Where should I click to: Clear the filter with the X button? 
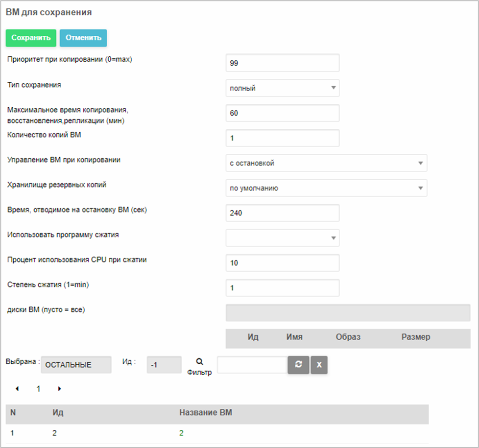coord(319,365)
